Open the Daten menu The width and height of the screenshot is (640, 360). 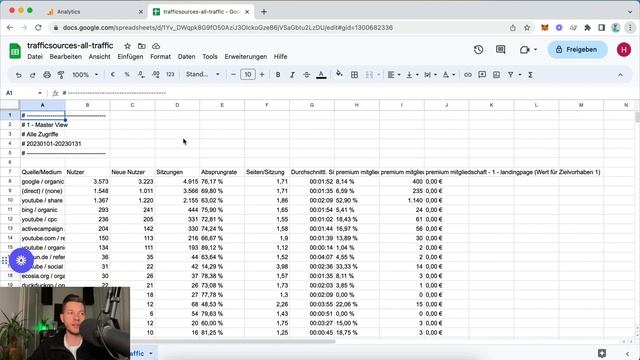click(x=187, y=57)
